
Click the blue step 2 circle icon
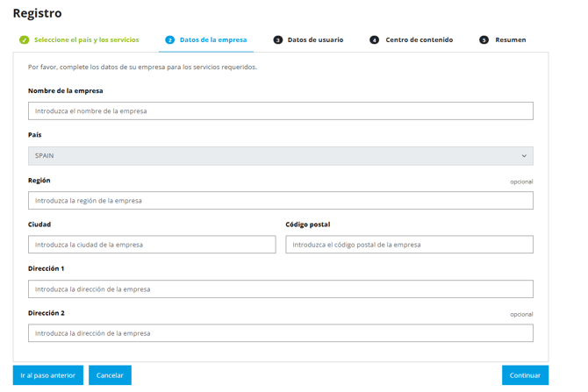pyautogui.click(x=170, y=39)
